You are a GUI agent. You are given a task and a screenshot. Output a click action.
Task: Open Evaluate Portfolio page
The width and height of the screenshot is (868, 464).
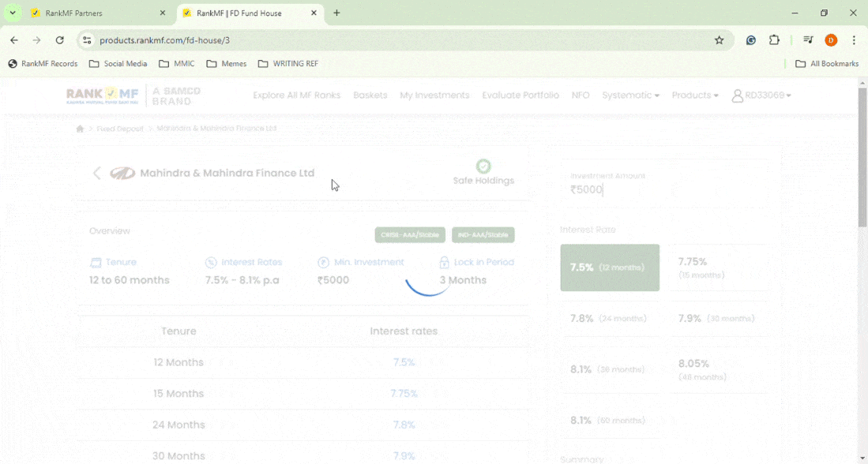coord(520,95)
